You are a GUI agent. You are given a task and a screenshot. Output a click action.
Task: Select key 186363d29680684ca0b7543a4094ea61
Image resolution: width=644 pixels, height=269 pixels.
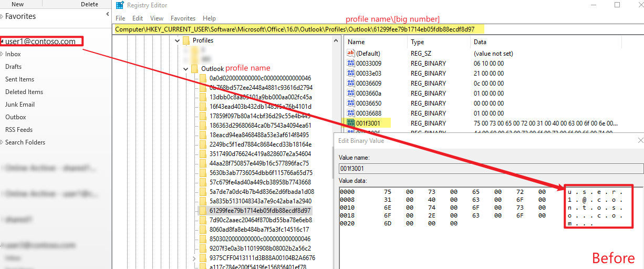tap(261, 126)
